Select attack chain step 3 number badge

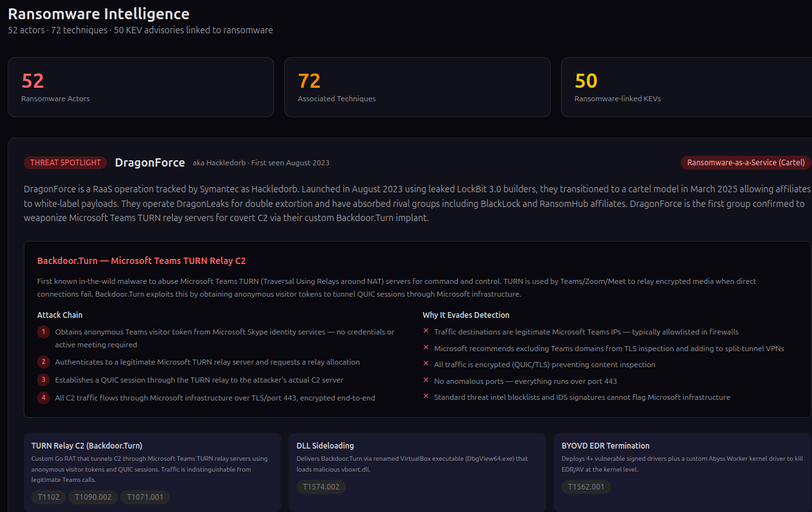44,380
